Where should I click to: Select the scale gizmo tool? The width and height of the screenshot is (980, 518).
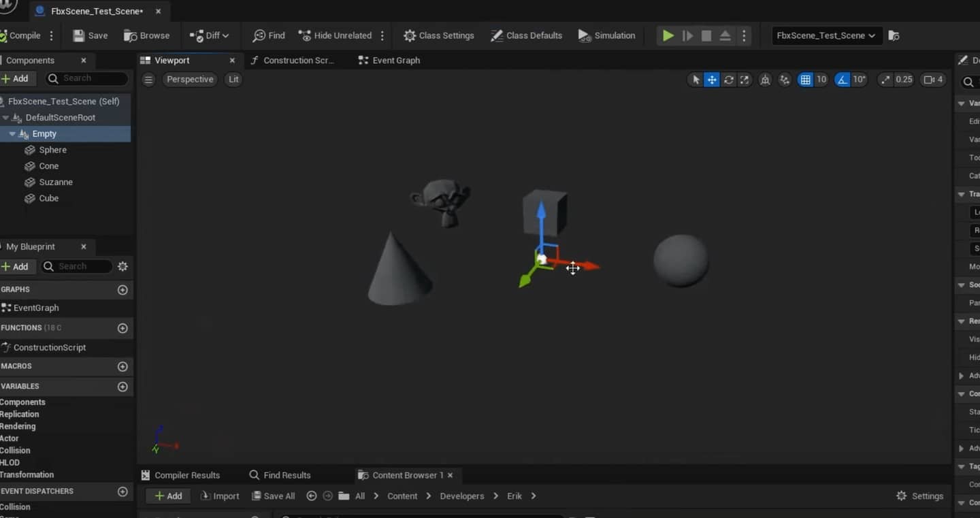click(745, 80)
